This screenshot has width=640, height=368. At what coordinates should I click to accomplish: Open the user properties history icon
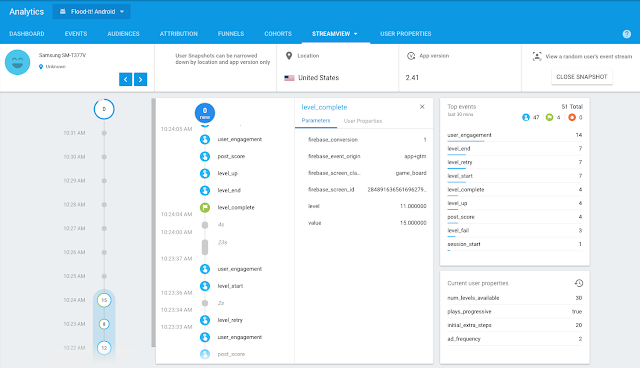point(579,283)
